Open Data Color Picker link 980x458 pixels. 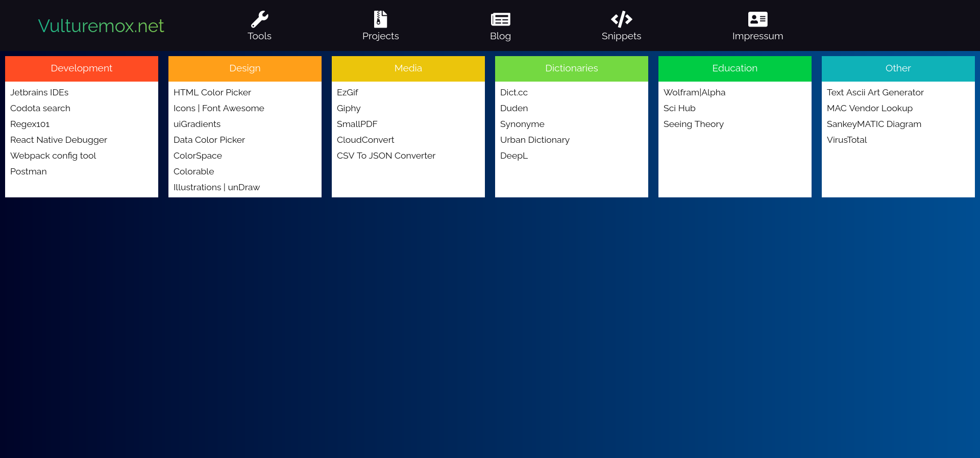pos(209,140)
